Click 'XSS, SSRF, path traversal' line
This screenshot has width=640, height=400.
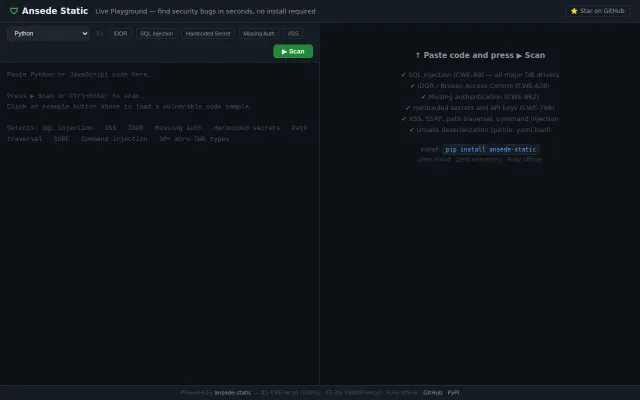click(x=480, y=119)
